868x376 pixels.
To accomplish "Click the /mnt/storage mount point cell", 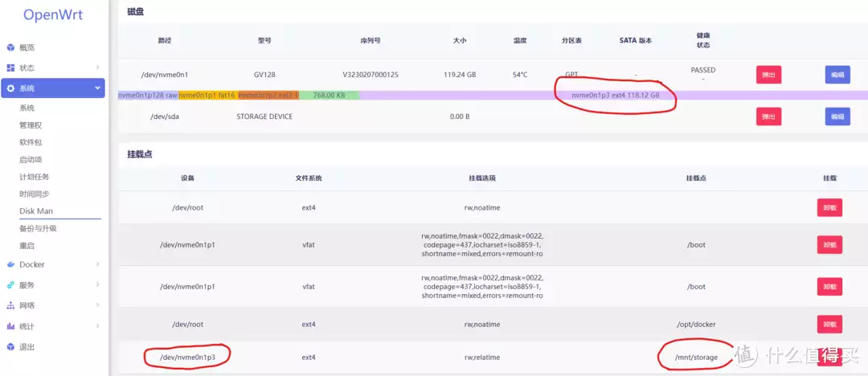I will pyautogui.click(x=696, y=358).
